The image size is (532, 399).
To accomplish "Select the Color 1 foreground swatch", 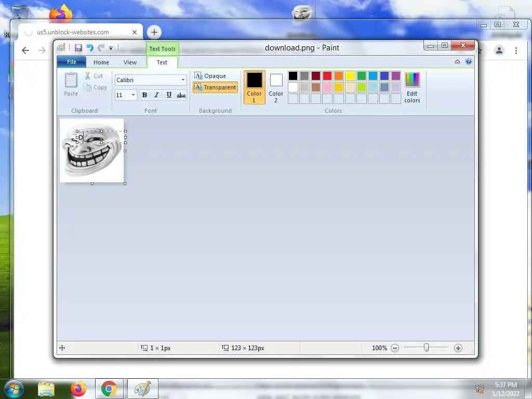I will (x=254, y=87).
